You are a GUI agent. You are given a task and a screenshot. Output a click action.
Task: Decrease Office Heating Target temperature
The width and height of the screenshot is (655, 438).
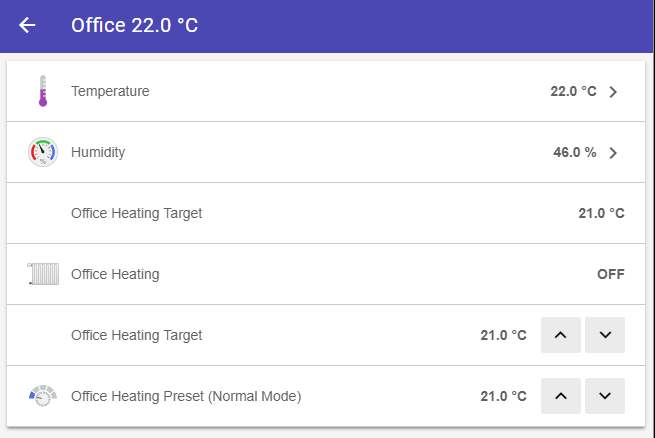tap(605, 335)
